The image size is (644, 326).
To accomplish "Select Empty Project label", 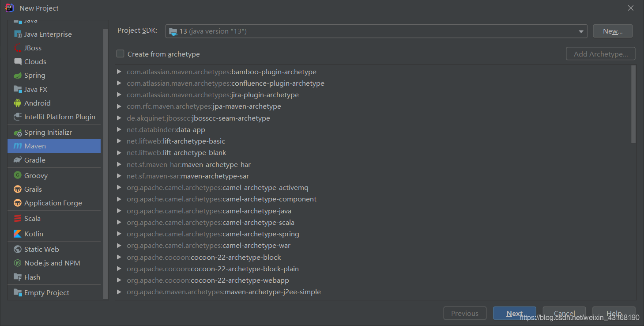I will tap(47, 292).
